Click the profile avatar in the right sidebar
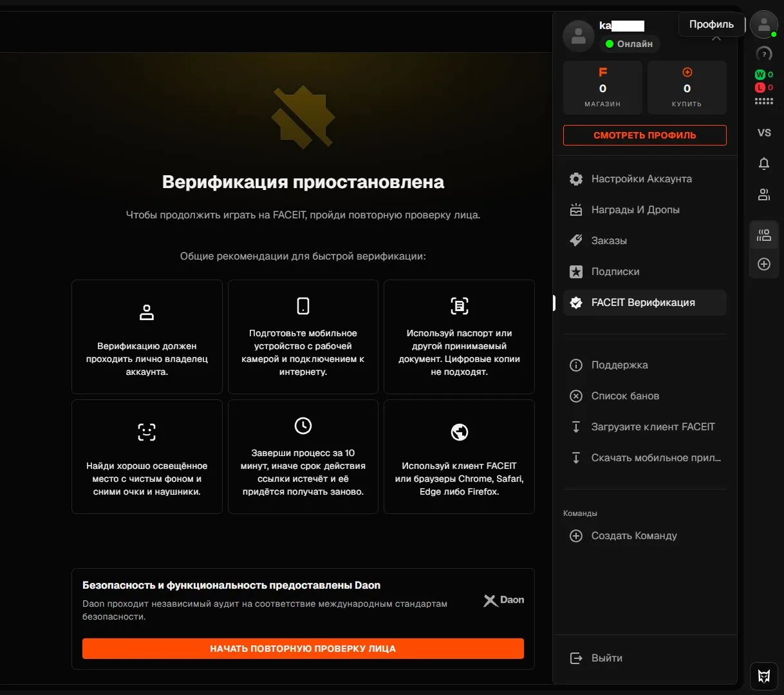The width and height of the screenshot is (784, 695). (x=764, y=25)
